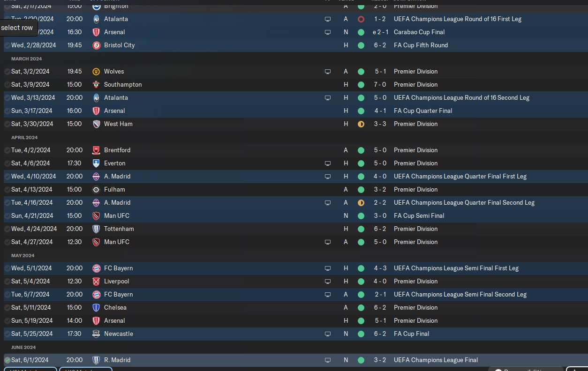Click the UEFA Champions League Final competition text
The width and height of the screenshot is (588, 371).
click(436, 360)
